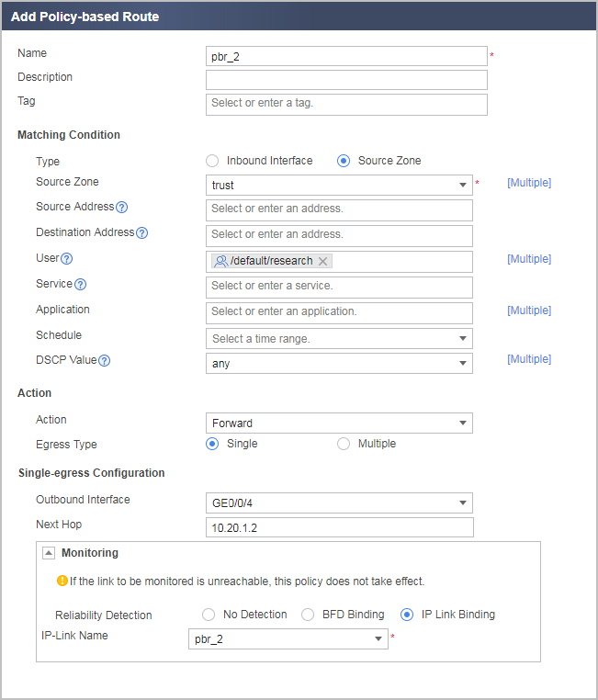
Task: Click the user group icon in tag
Action: [220, 261]
